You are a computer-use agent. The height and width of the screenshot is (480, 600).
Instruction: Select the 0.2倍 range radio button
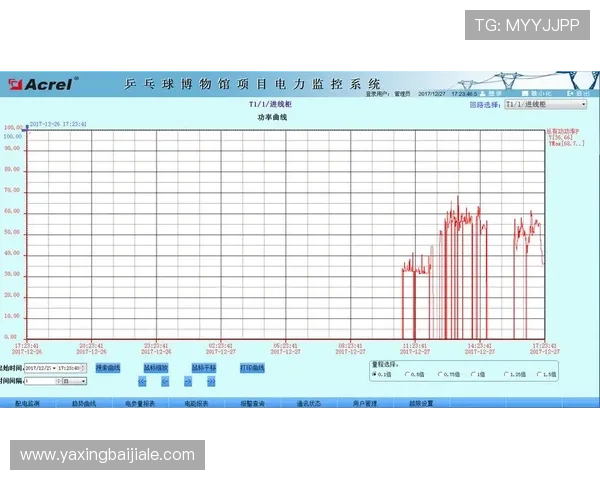pos(375,374)
